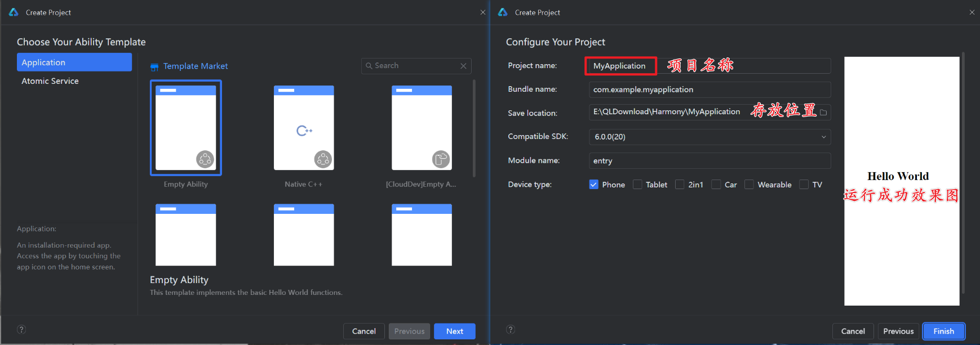Image resolution: width=980 pixels, height=345 pixels.
Task: Enable the TV device type
Action: 804,185
